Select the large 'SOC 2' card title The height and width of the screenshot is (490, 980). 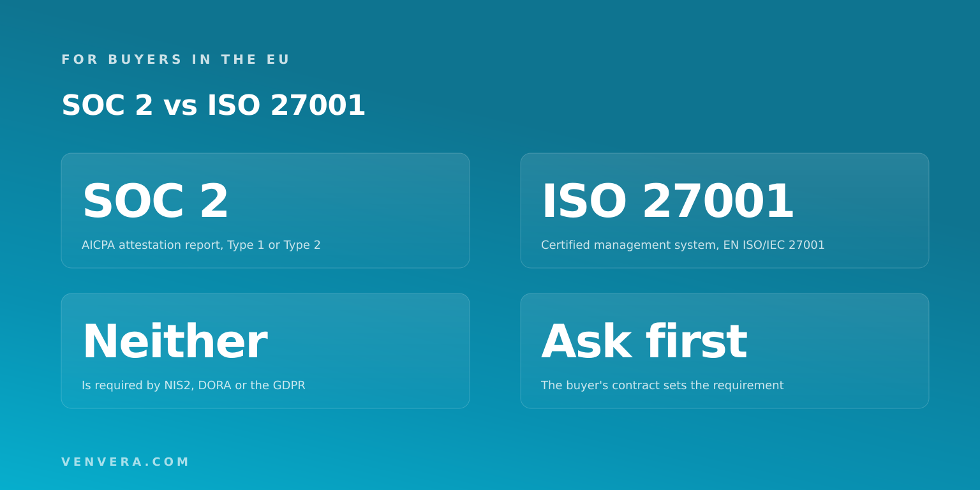(155, 202)
